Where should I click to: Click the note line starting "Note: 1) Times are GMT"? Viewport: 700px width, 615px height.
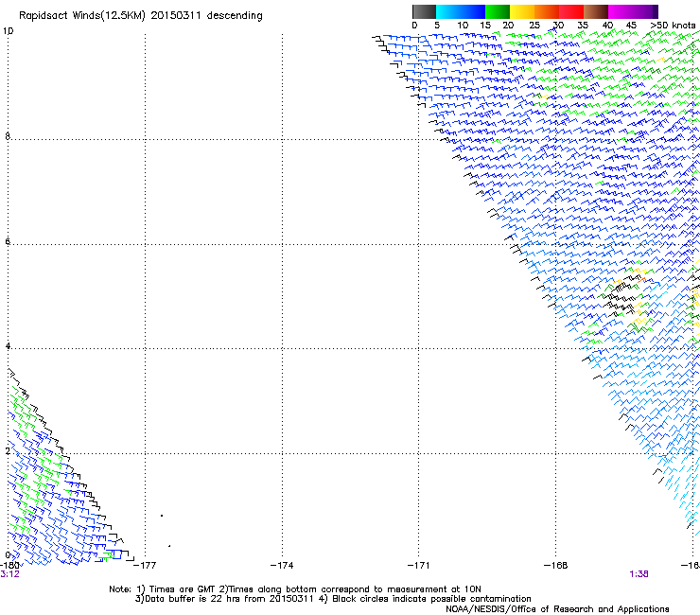(294, 589)
